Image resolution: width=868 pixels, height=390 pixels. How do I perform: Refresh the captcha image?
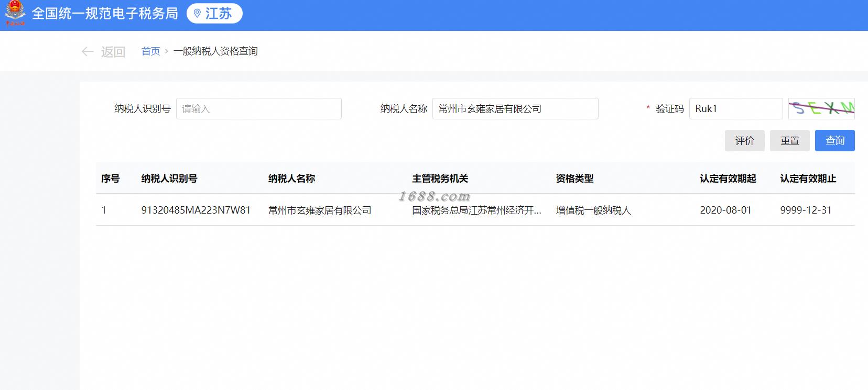click(x=821, y=108)
